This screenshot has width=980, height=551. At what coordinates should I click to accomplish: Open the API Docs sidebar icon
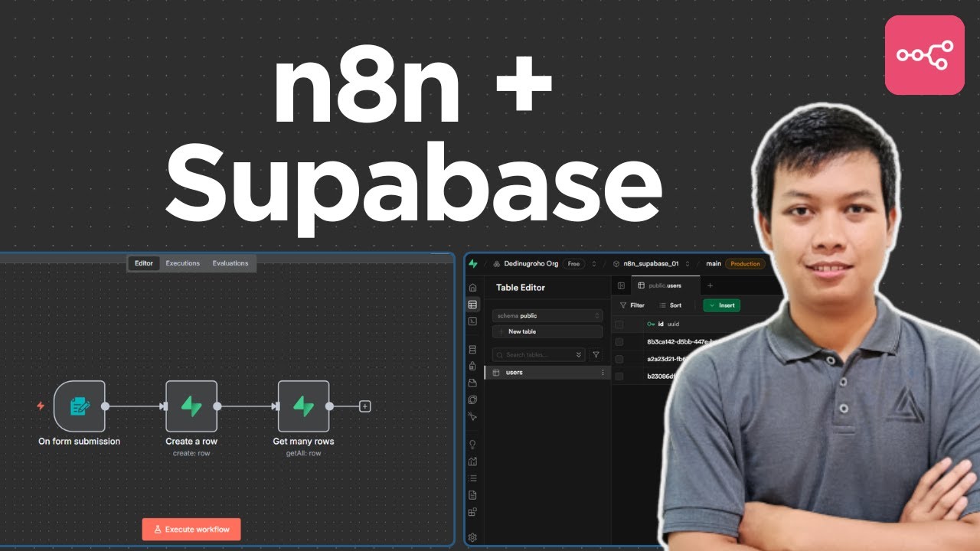tap(472, 495)
